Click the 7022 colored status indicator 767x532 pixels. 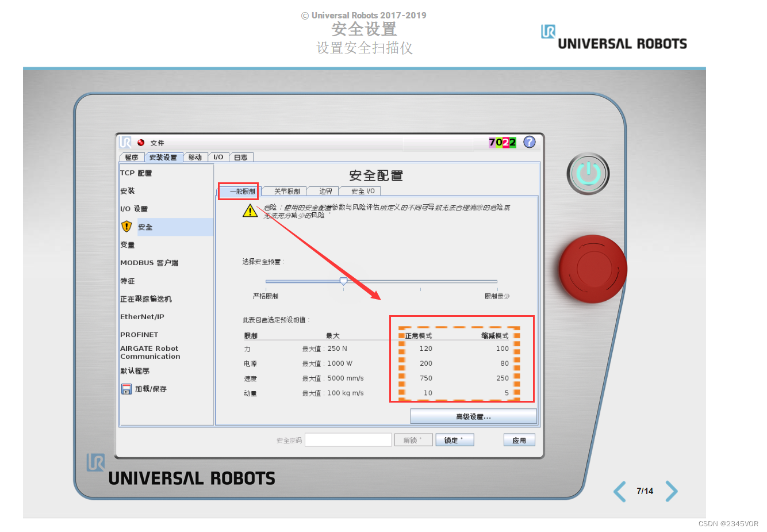[x=503, y=142]
